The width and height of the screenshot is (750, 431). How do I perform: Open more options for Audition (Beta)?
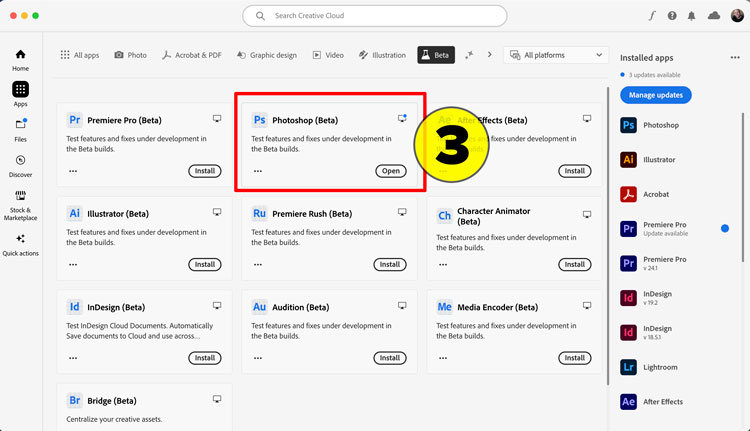tap(258, 358)
